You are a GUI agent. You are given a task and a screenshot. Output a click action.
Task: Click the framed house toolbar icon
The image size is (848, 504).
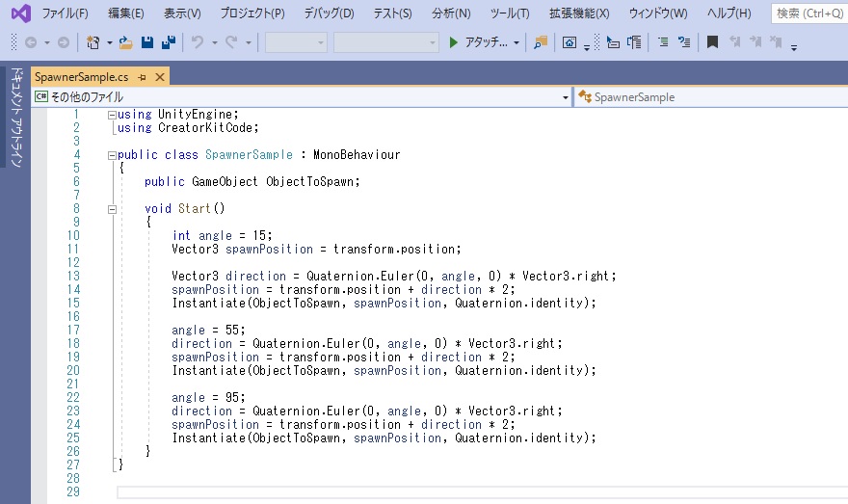point(570,42)
